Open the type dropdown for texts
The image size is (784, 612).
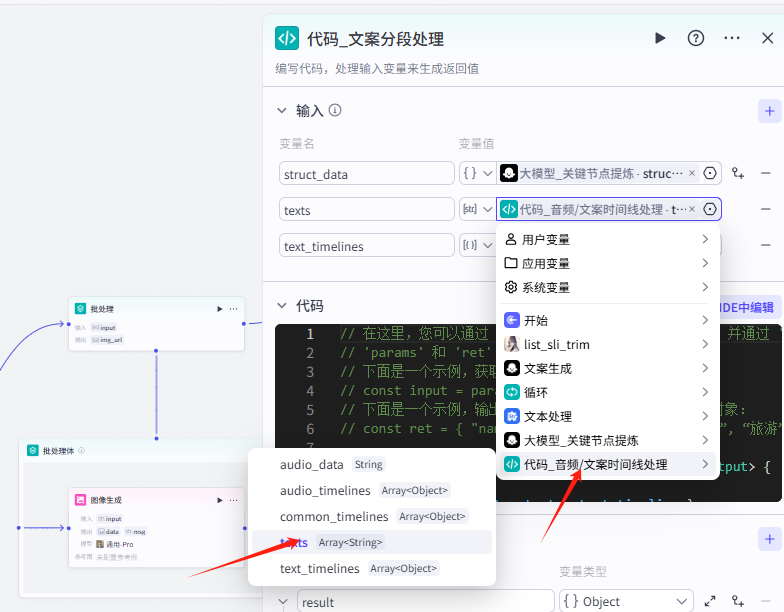pyautogui.click(x=478, y=209)
